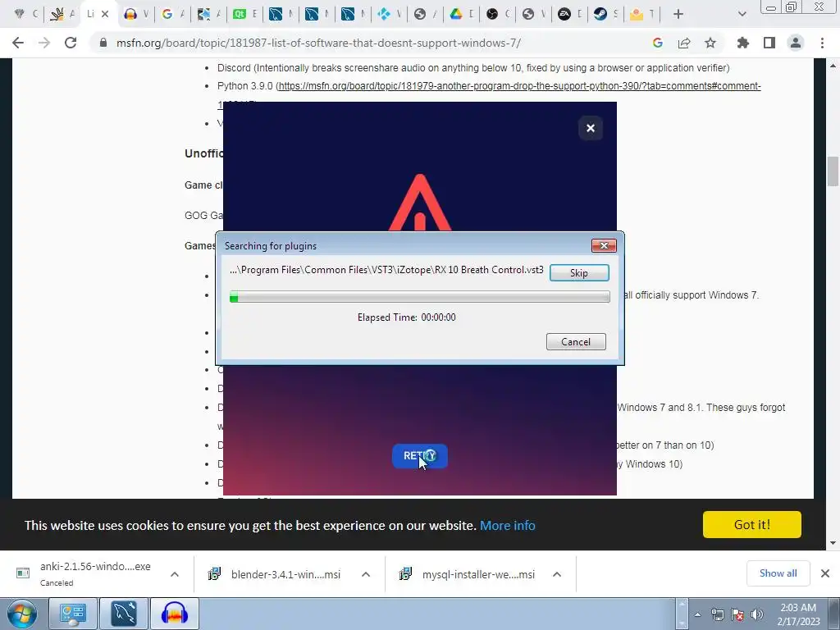Close the Searching for plugins dialog
The height and width of the screenshot is (630, 840).
click(604, 245)
